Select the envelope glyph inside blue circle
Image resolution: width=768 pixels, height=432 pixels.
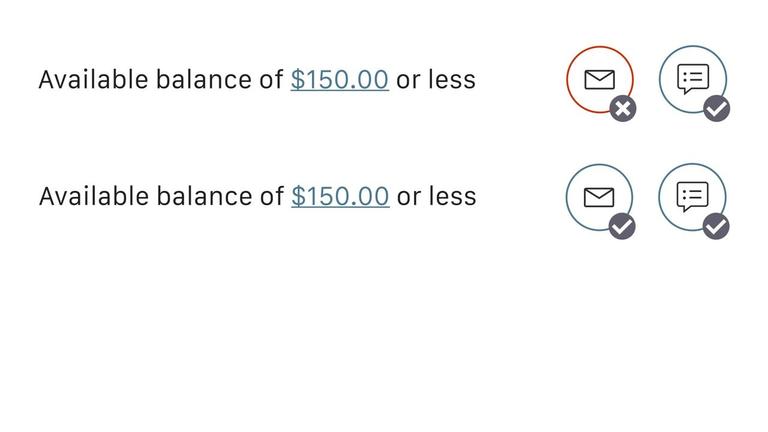click(x=598, y=197)
